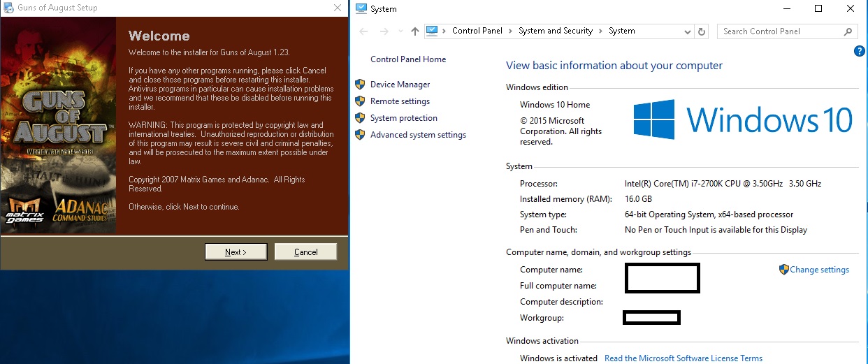Viewport: 868px width, 364px height.
Task: Minimize the System window
Action: click(786, 8)
